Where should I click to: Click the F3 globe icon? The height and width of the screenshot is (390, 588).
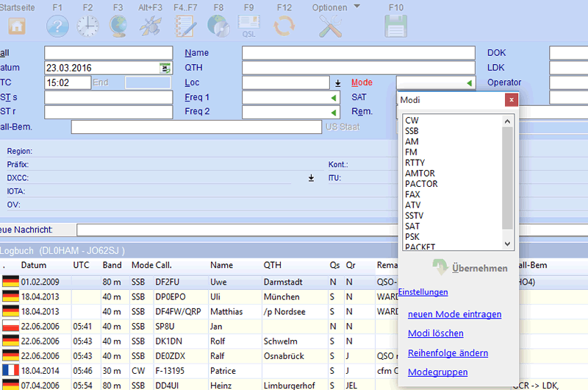[118, 26]
